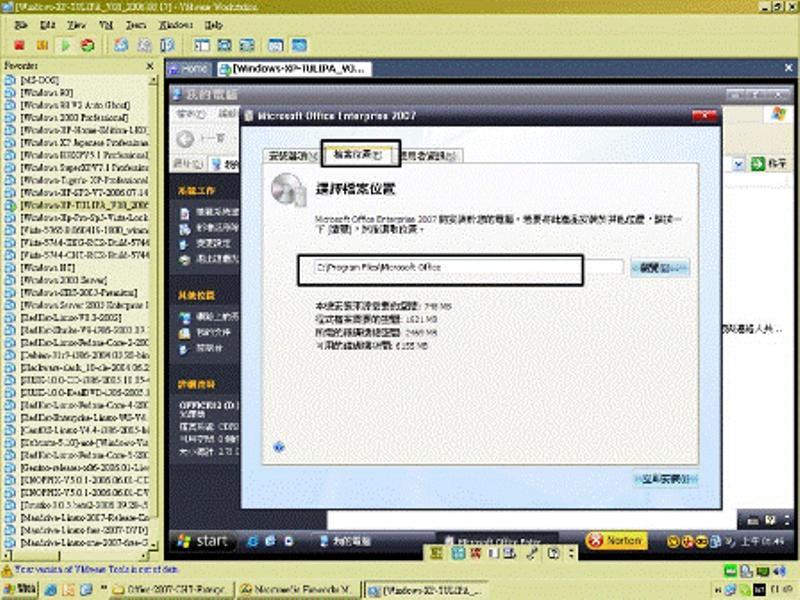Viewport: 800px width, 600px height.
Task: Click the install path field showing C:\Program Files\Microsoft Office
Action: point(468,267)
